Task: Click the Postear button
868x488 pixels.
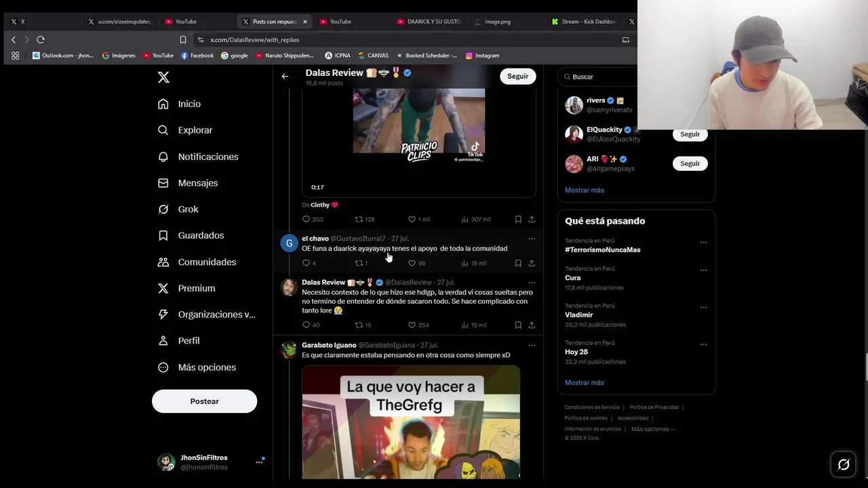Action: [x=204, y=401]
